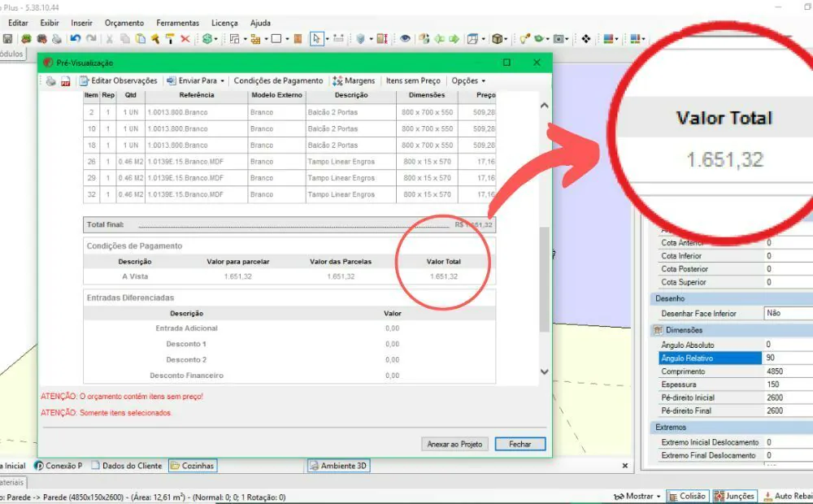Toggle the Junções option in status bar

pos(735,496)
